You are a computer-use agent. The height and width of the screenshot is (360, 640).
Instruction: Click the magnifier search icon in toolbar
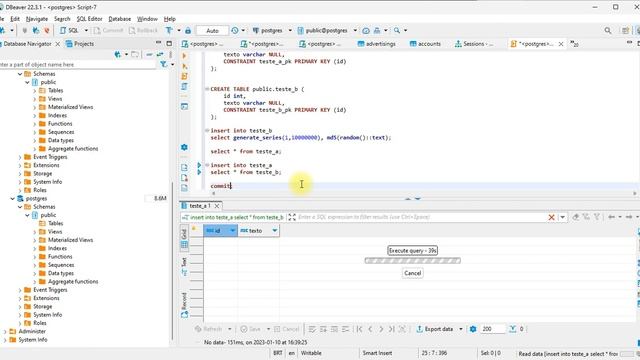(x=608, y=30)
